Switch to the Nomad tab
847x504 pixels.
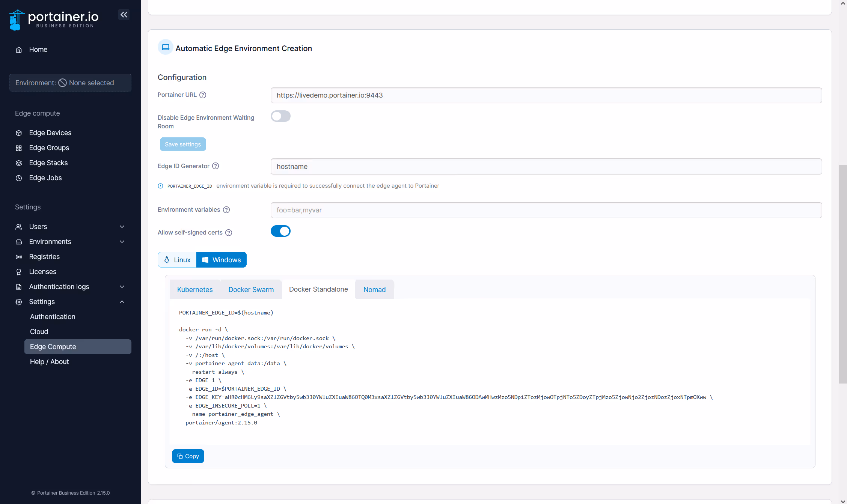pos(375,289)
